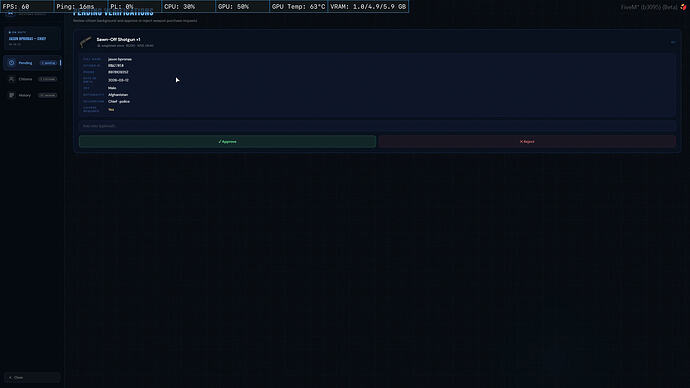Click the Pending clock icon

point(11,63)
